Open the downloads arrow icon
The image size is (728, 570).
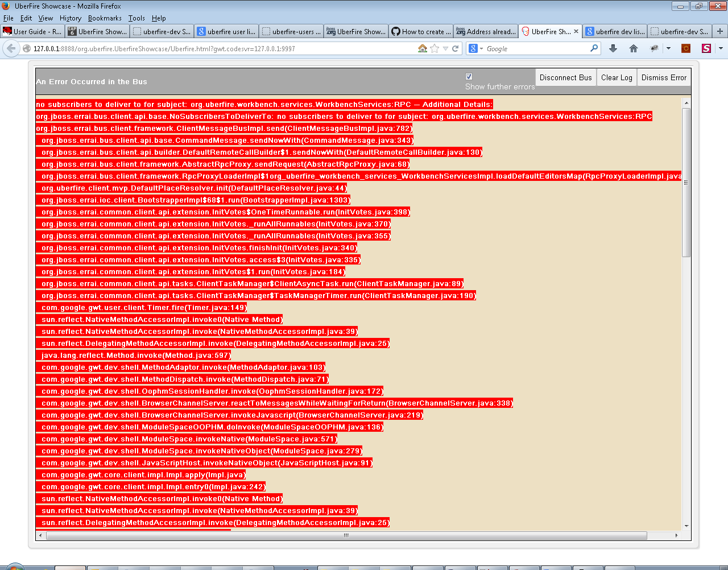click(x=613, y=49)
